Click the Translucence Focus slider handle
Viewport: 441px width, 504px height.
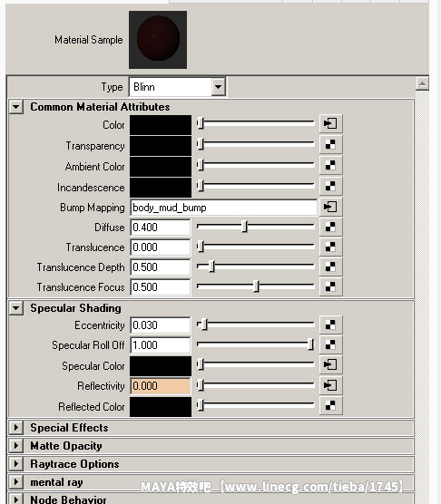tap(256, 286)
